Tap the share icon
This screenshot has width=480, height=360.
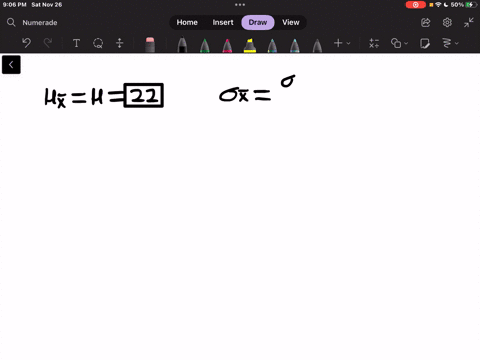point(426,23)
